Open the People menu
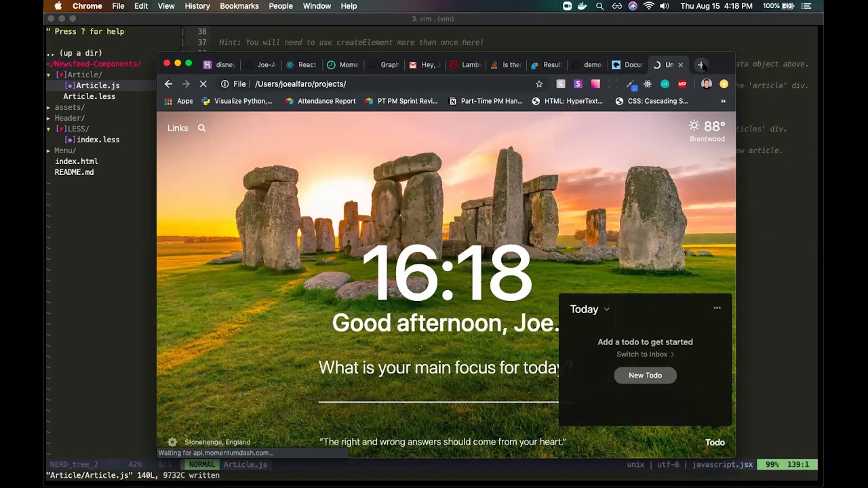This screenshot has height=488, width=868. [x=281, y=6]
